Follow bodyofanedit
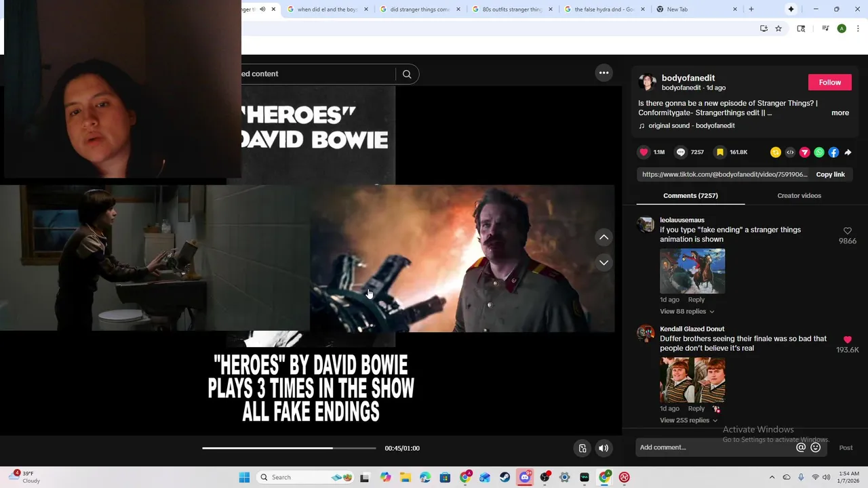This screenshot has height=488, width=868. pyautogui.click(x=829, y=82)
